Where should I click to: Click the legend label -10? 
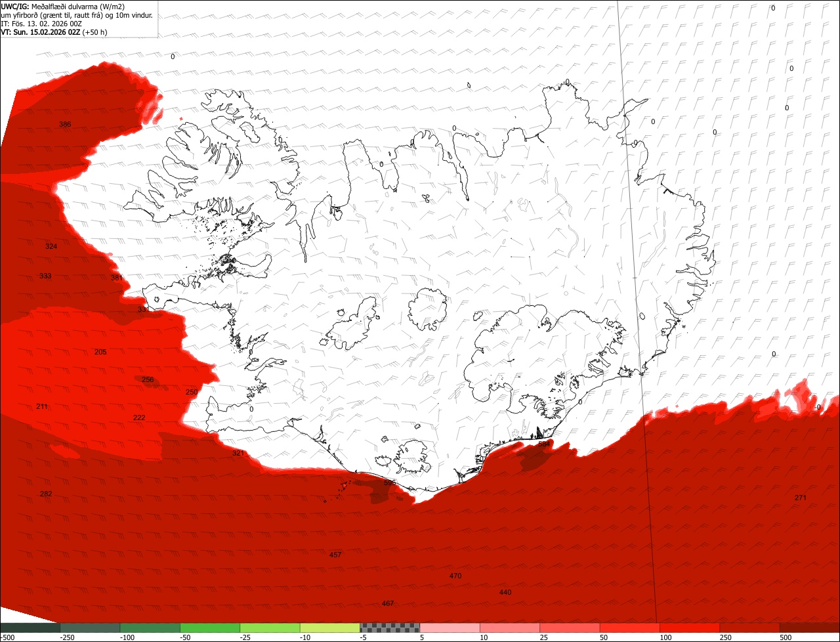click(306, 637)
